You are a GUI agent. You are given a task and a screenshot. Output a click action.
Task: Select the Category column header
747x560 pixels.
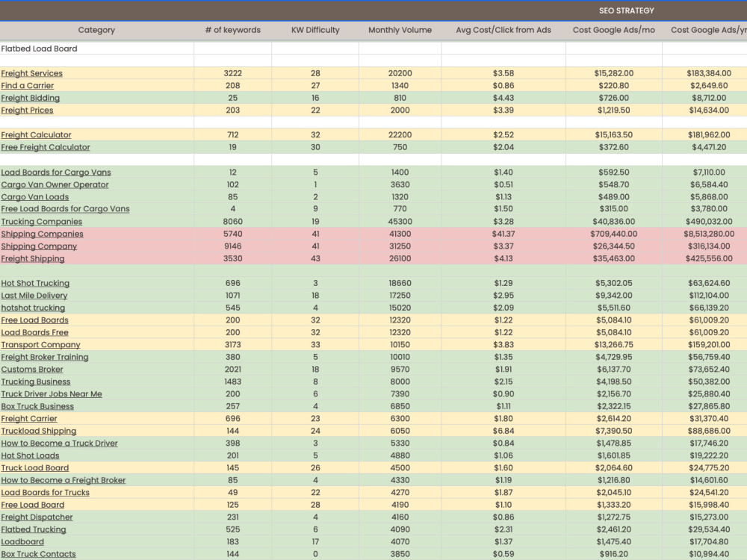coord(96,30)
